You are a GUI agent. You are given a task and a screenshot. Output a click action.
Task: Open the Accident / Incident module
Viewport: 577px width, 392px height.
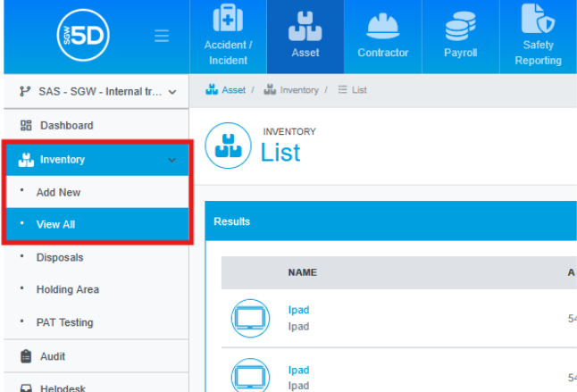[x=228, y=36]
